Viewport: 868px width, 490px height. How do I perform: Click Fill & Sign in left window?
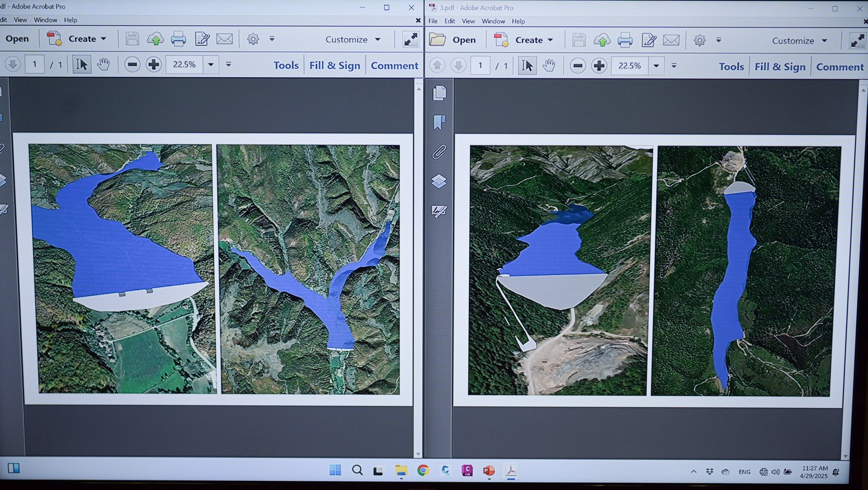tap(334, 65)
